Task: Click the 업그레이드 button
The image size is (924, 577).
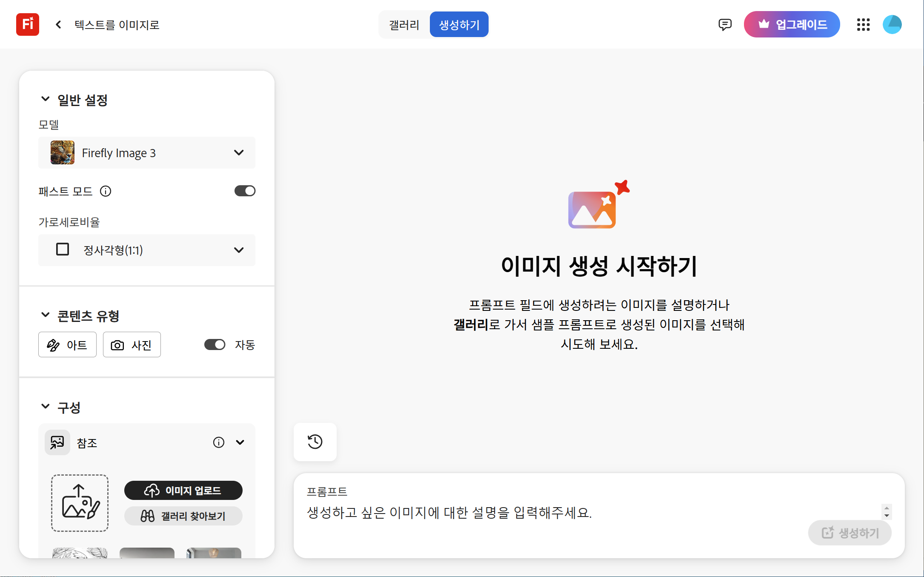Action: [x=792, y=25]
